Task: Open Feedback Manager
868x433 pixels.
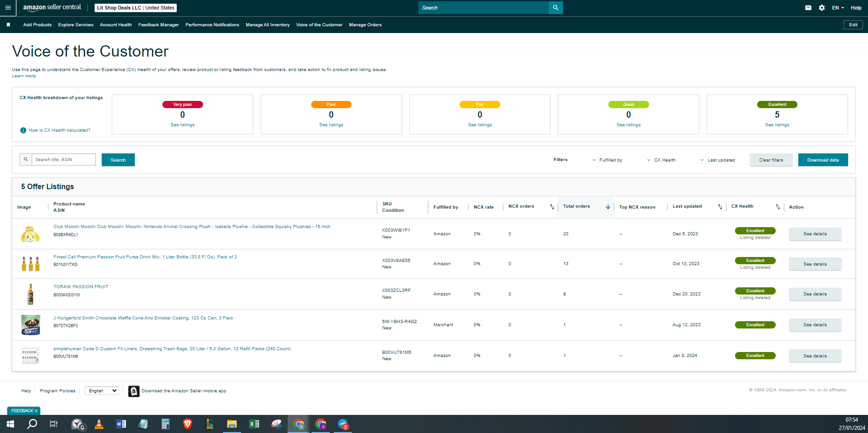Action: coord(158,25)
